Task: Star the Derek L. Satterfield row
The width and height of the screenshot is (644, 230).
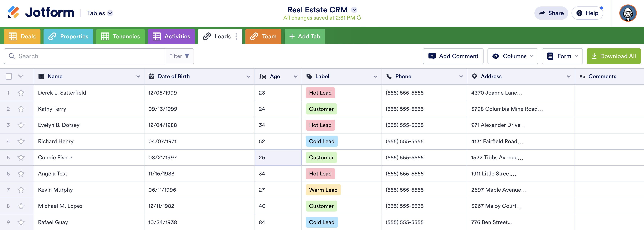Action: tap(21, 93)
